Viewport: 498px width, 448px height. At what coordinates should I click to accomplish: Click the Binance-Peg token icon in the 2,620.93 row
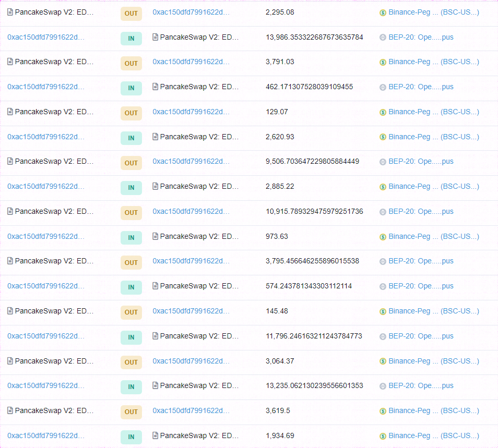(383, 137)
